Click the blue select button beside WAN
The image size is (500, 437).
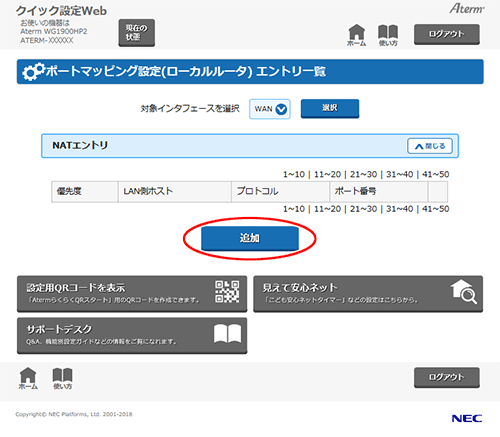[x=330, y=108]
